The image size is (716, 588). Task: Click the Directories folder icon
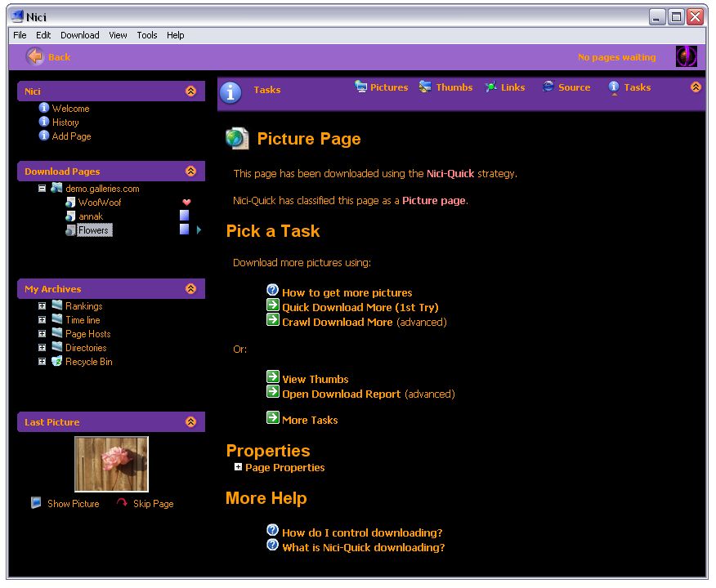(57, 346)
